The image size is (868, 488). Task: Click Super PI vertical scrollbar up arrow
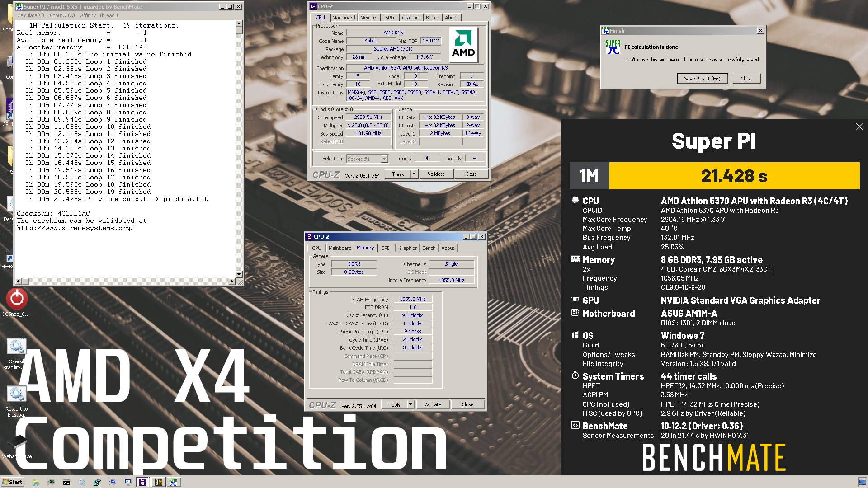[x=239, y=24]
